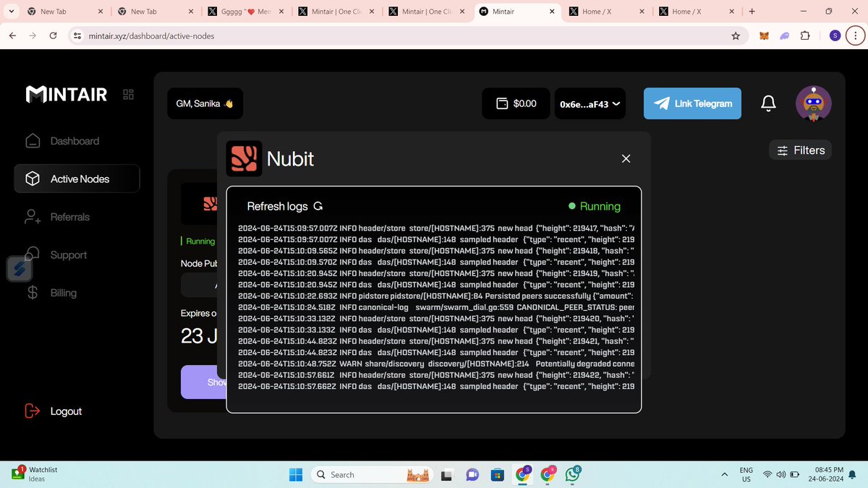
Task: Click the Refresh logs icon
Action: pyautogui.click(x=318, y=207)
